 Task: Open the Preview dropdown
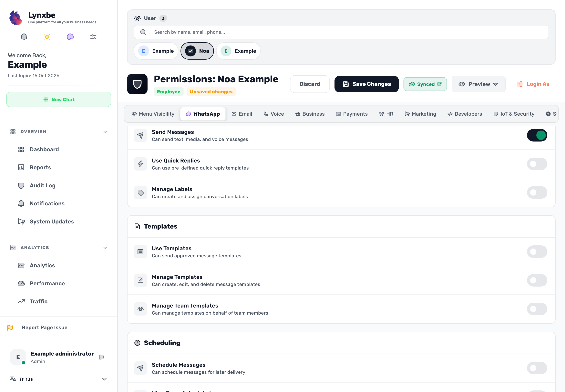(478, 84)
